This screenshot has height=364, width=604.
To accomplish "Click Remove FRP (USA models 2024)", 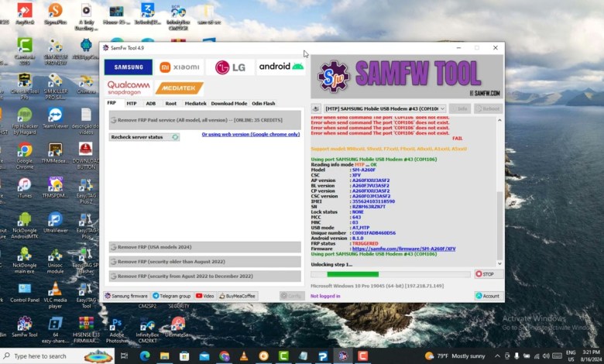I will click(x=205, y=247).
